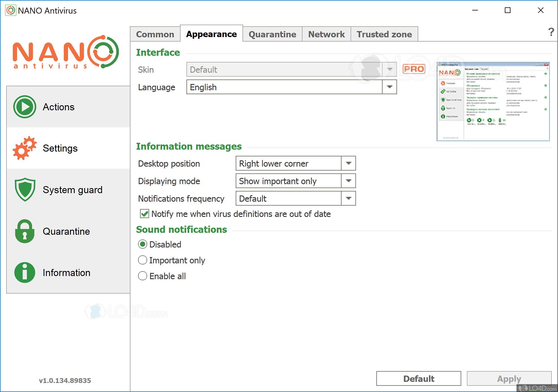
Task: Expand the Displaying mode dropdown arrow
Action: 349,181
